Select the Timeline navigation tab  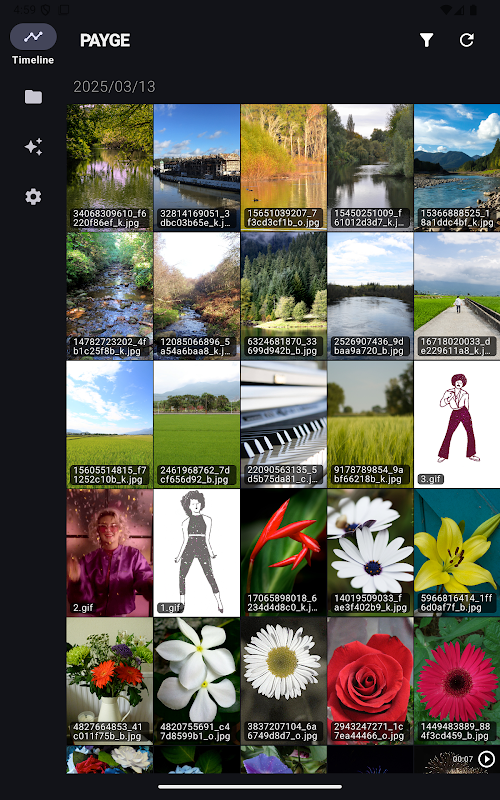[x=33, y=44]
